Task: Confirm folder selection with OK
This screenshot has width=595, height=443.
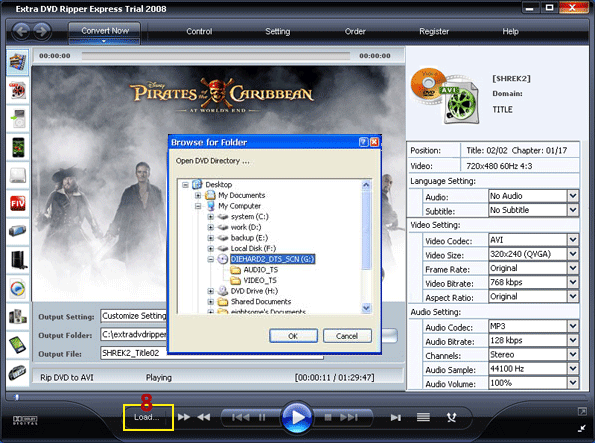Action: pyautogui.click(x=293, y=336)
